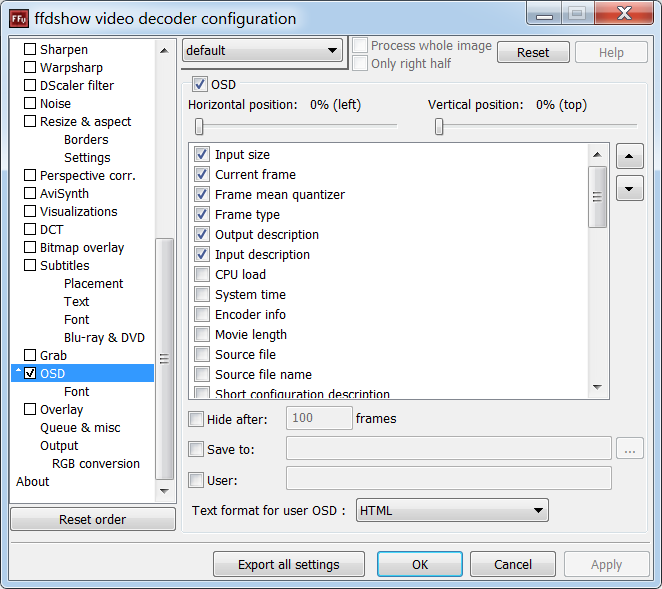Uncheck the main OSD checkbox in right panel
The height and width of the screenshot is (589, 662).
click(x=200, y=84)
